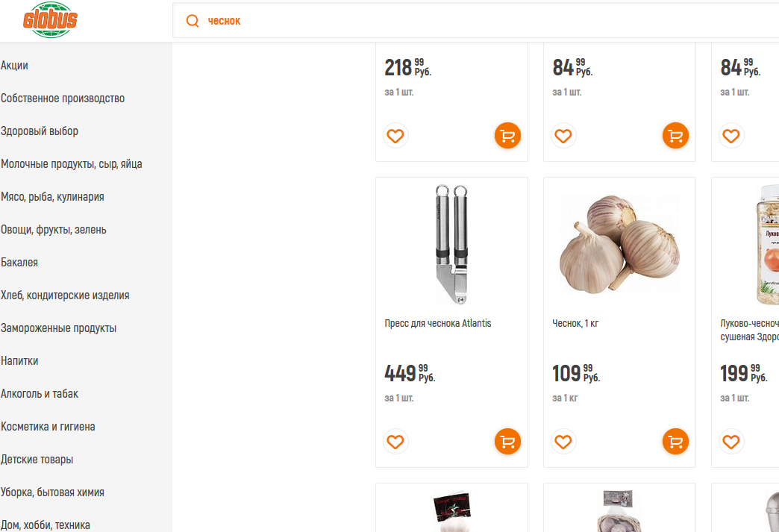Open the Пресс для чеснока Atlantis title
Screen dimensions: 779x532
pos(438,323)
